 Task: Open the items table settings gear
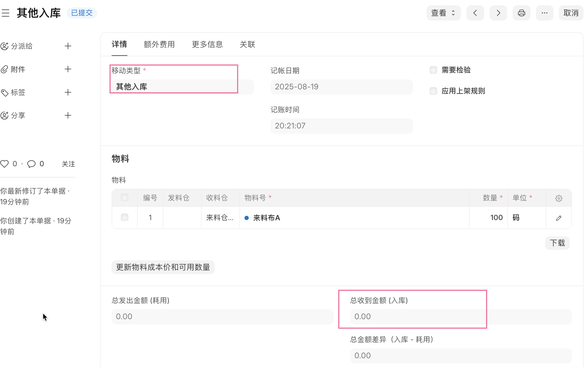(x=559, y=198)
